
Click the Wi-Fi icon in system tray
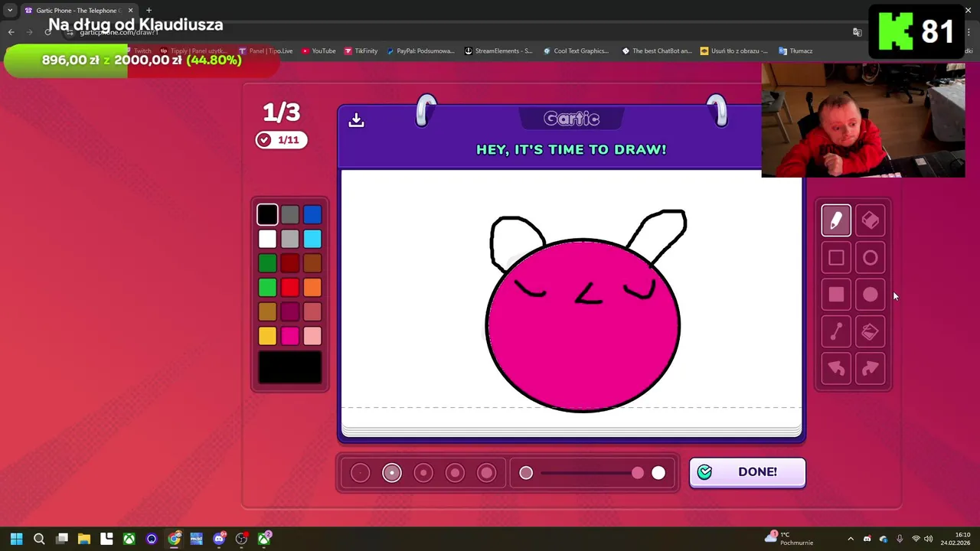[916, 539]
